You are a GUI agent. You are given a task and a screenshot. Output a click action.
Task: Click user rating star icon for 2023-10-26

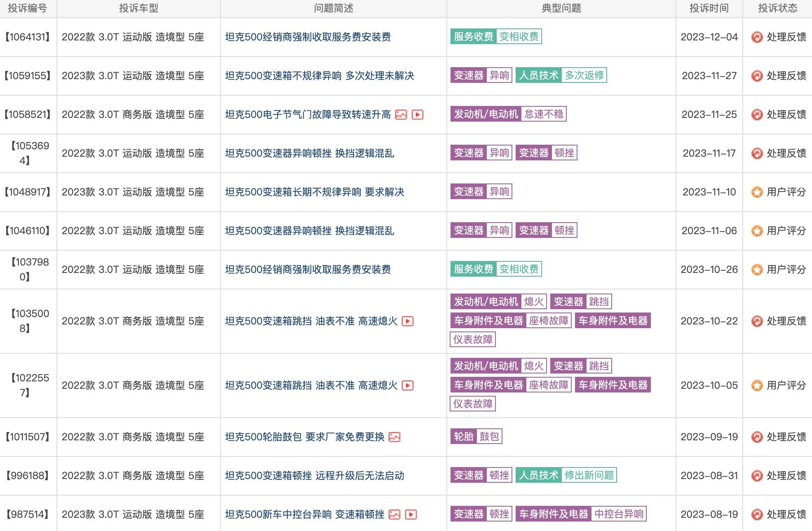757,270
